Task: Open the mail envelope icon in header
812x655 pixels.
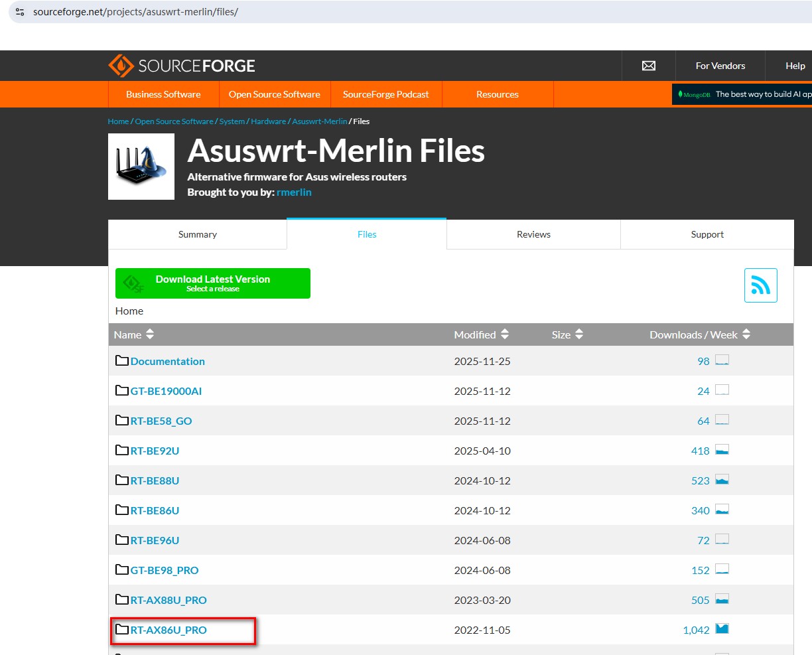Action: 649,66
